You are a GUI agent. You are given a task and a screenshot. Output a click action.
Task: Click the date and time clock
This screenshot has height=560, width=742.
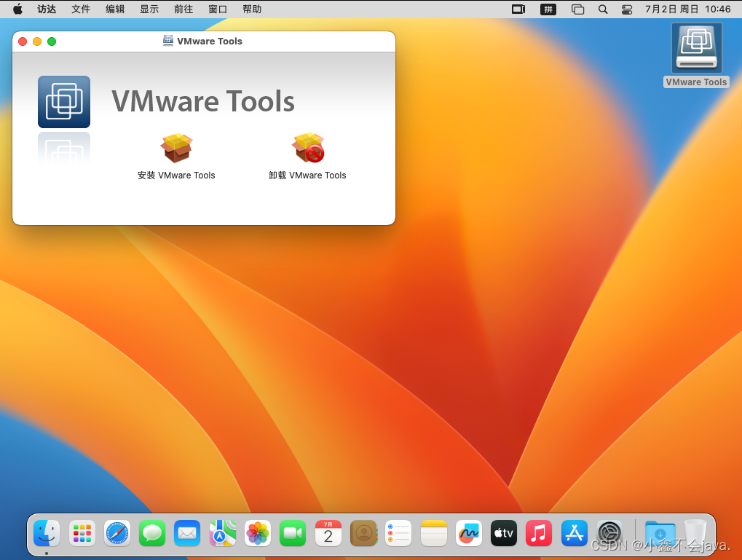point(687,9)
